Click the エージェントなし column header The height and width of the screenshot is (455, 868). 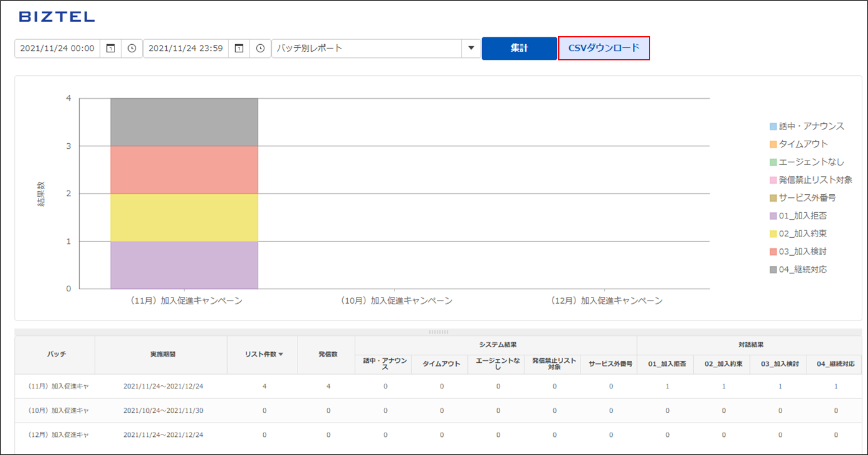(497, 364)
